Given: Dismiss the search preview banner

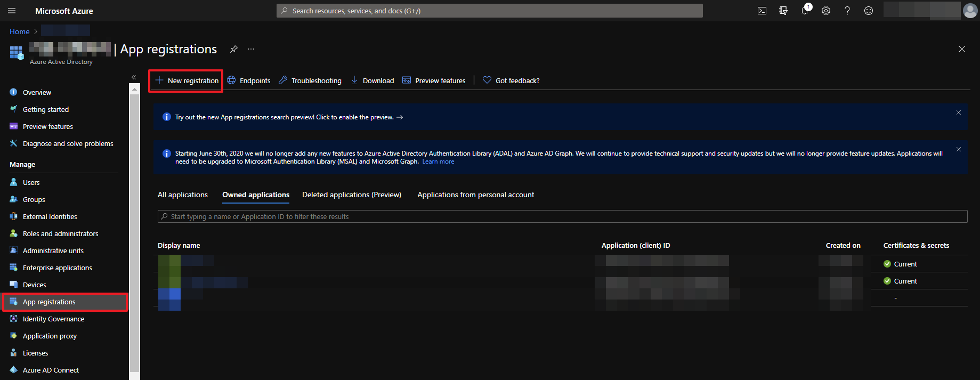Looking at the screenshot, I should coord(958,112).
